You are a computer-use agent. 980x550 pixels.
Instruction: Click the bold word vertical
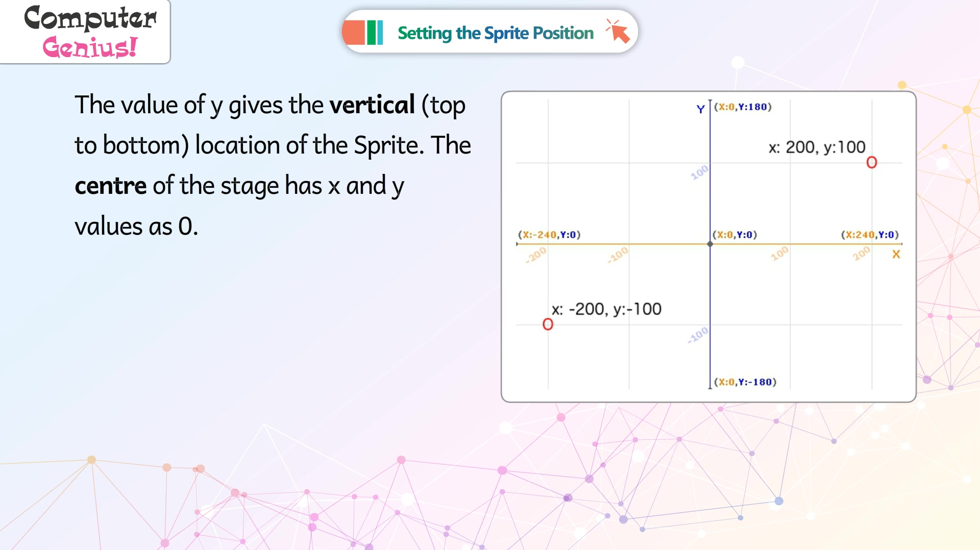[372, 105]
